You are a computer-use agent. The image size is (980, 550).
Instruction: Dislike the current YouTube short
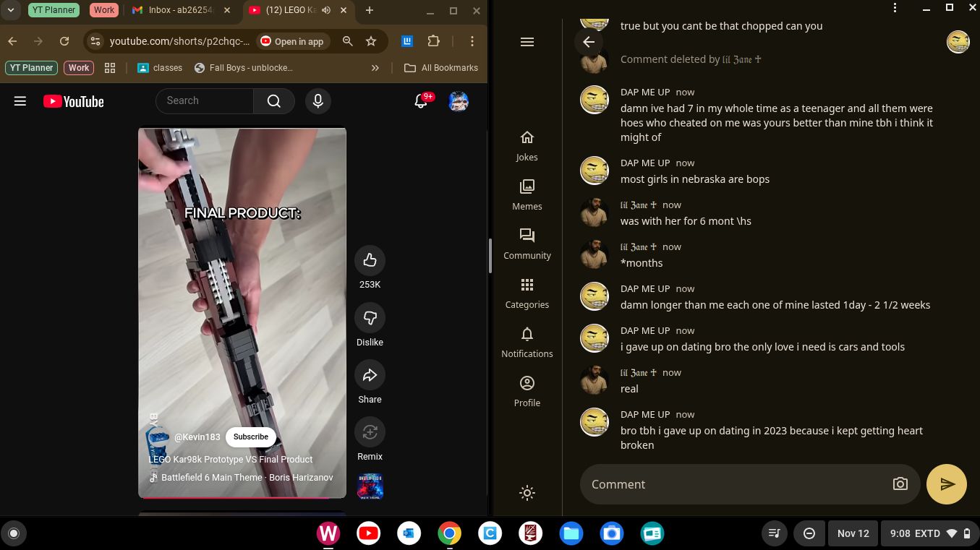370,318
